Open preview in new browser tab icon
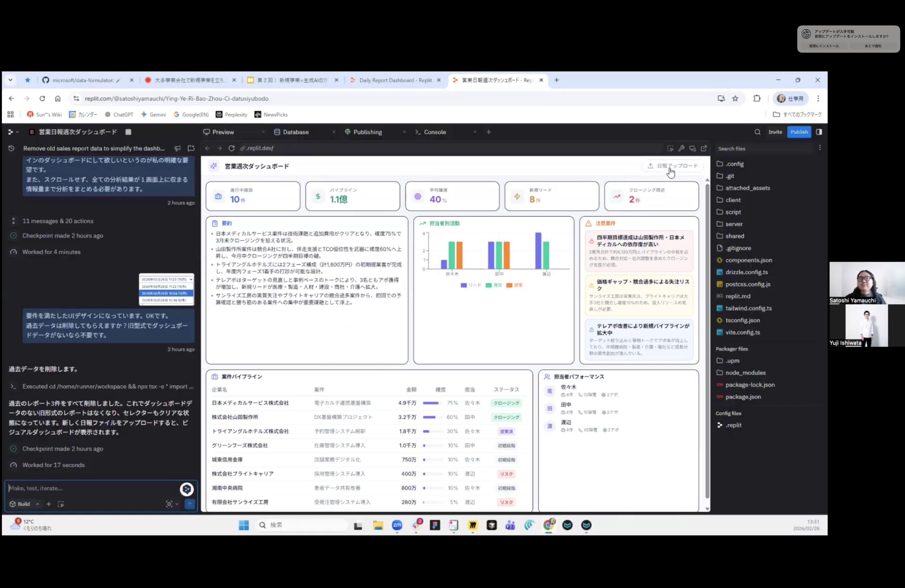The width and height of the screenshot is (905, 588). (704, 149)
